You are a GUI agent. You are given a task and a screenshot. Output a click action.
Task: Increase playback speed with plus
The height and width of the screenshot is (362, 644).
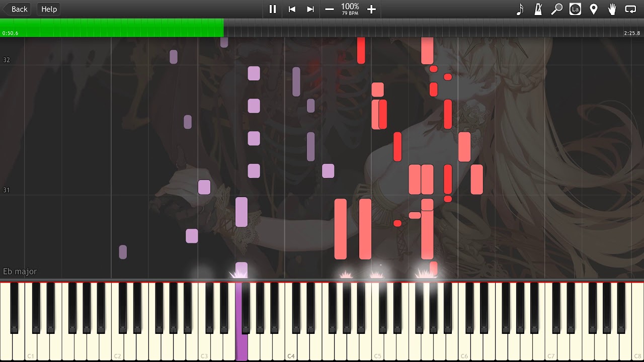[371, 9]
